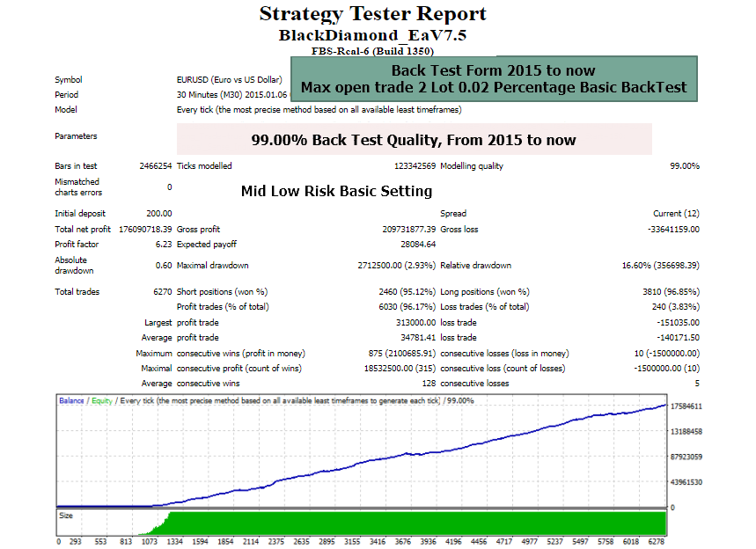Image resolution: width=756 pixels, height=549 pixels.
Task: Select the BlackDiamond_EaV7.5 heading text
Action: (372, 35)
